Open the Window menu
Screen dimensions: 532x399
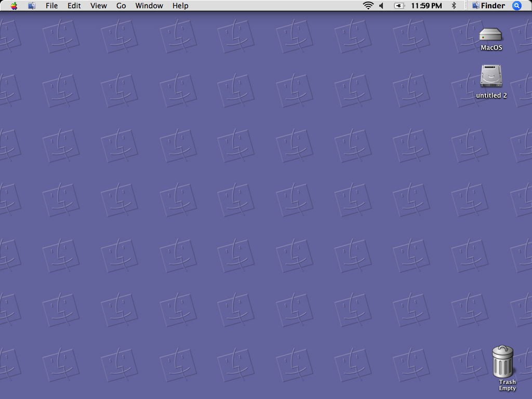149,6
